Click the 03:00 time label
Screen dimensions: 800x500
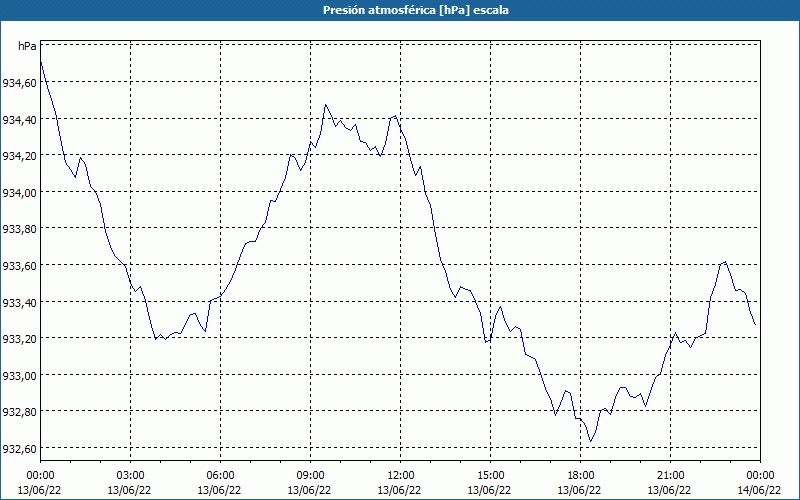click(130, 476)
